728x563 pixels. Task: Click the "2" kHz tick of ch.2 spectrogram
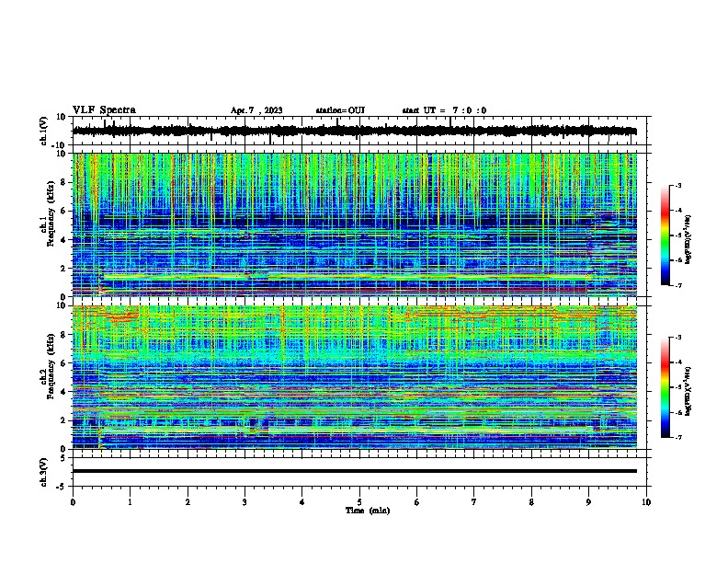63,420
